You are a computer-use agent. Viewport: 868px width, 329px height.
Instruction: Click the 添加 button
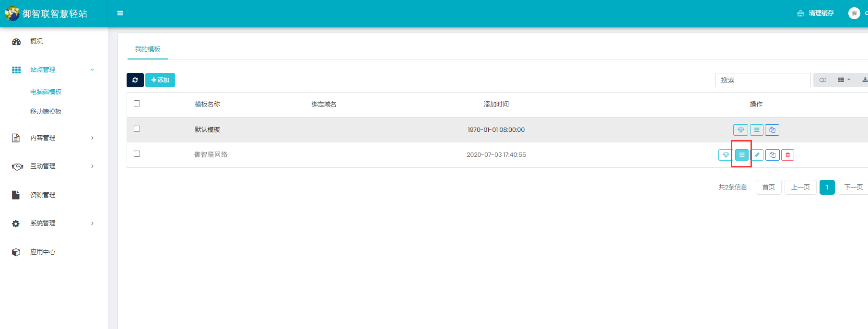pos(160,80)
